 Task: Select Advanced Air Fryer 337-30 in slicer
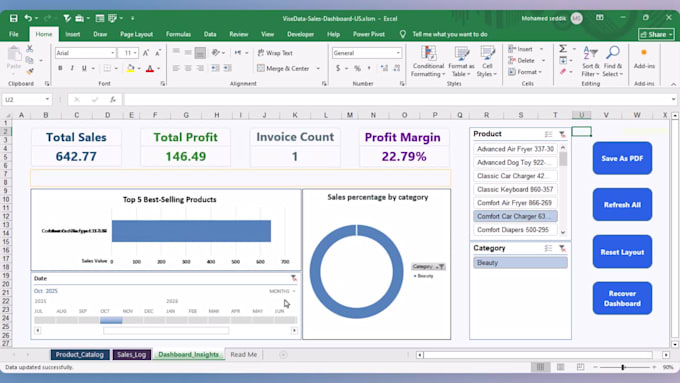[515, 149]
